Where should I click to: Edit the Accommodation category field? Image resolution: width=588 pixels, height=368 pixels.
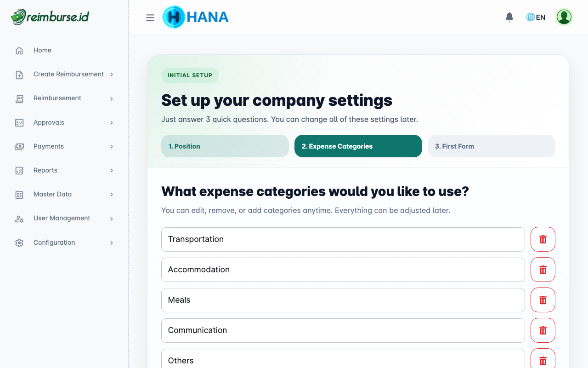tap(343, 270)
